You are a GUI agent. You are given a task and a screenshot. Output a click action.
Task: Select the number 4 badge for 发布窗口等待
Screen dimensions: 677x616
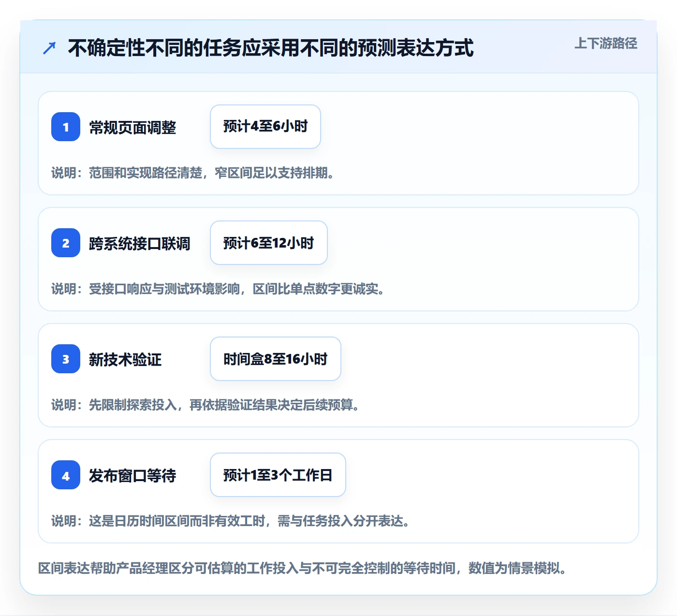66,475
